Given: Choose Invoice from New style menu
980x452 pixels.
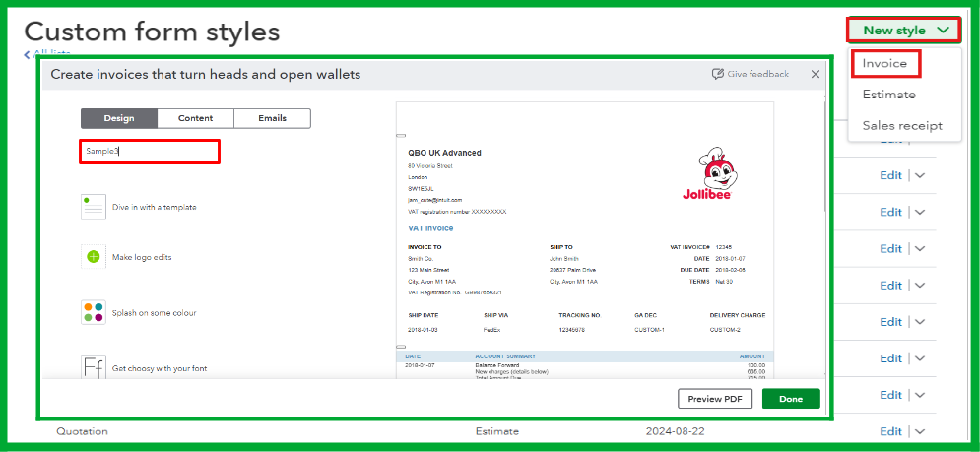Looking at the screenshot, I should coord(884,64).
